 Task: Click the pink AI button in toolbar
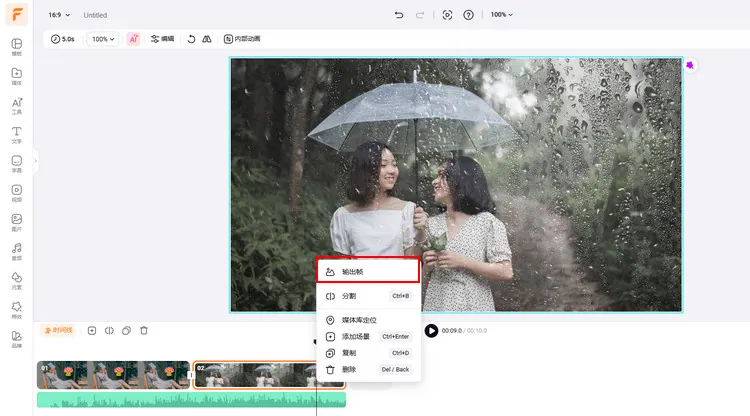click(133, 39)
